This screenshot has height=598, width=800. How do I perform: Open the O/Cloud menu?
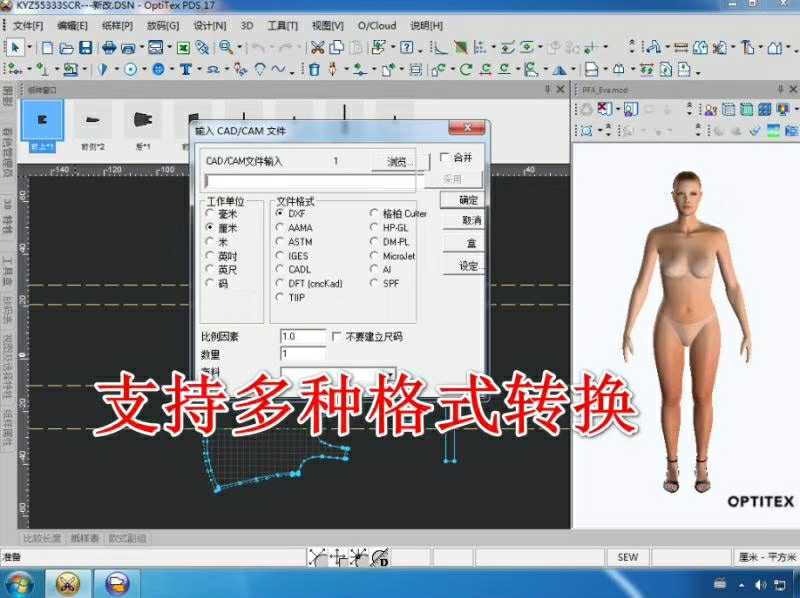tap(377, 26)
